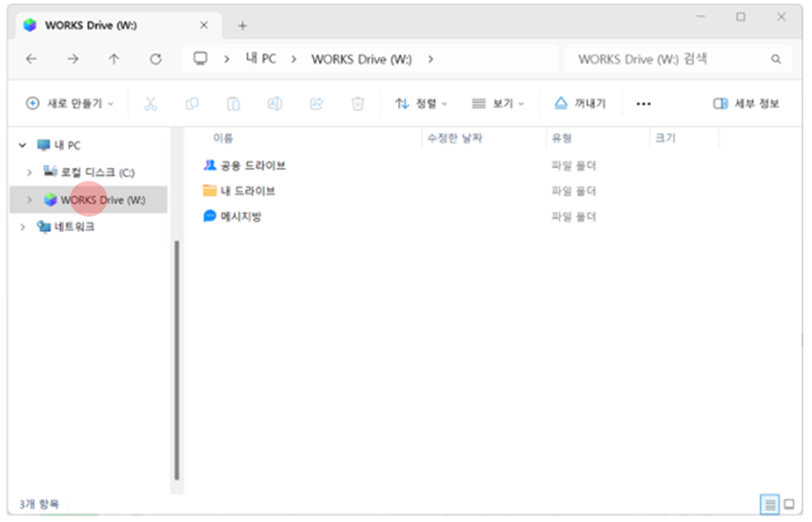
Task: Open a new tab with the plus button
Action: pyautogui.click(x=242, y=25)
